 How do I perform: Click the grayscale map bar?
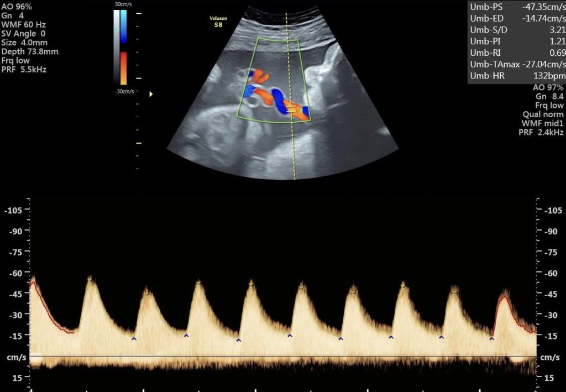[116, 47]
